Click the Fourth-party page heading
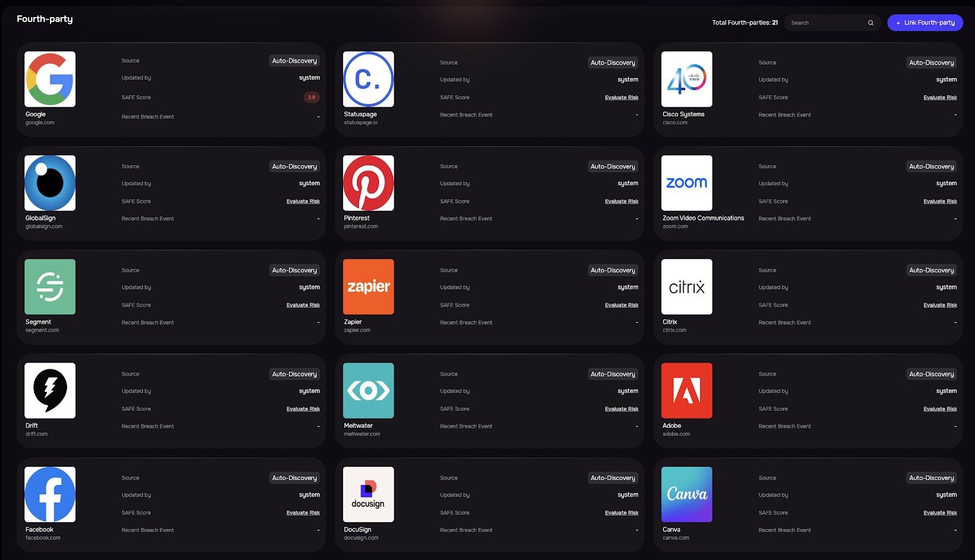 click(x=44, y=19)
